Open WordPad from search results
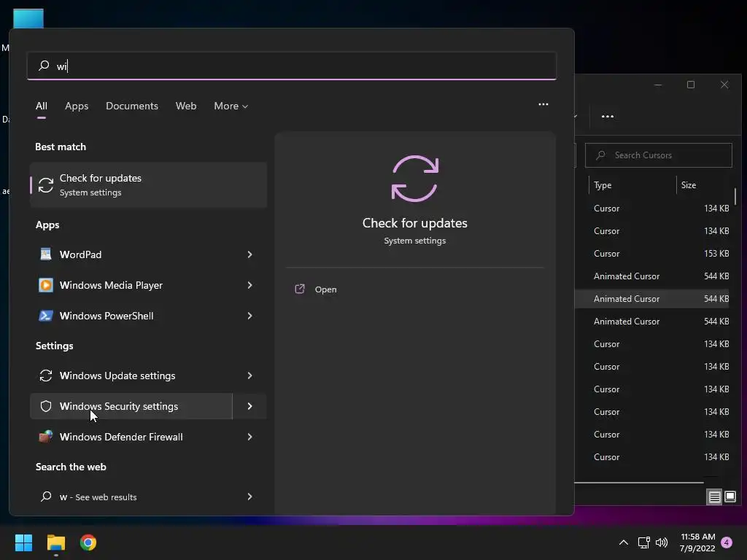Screen dimensions: 747x560 pyautogui.click(x=131, y=254)
